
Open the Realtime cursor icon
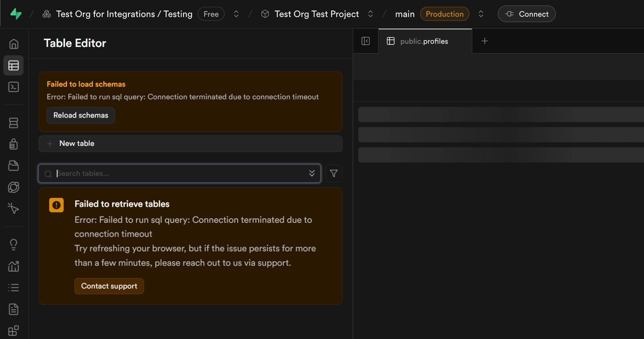pyautogui.click(x=14, y=208)
